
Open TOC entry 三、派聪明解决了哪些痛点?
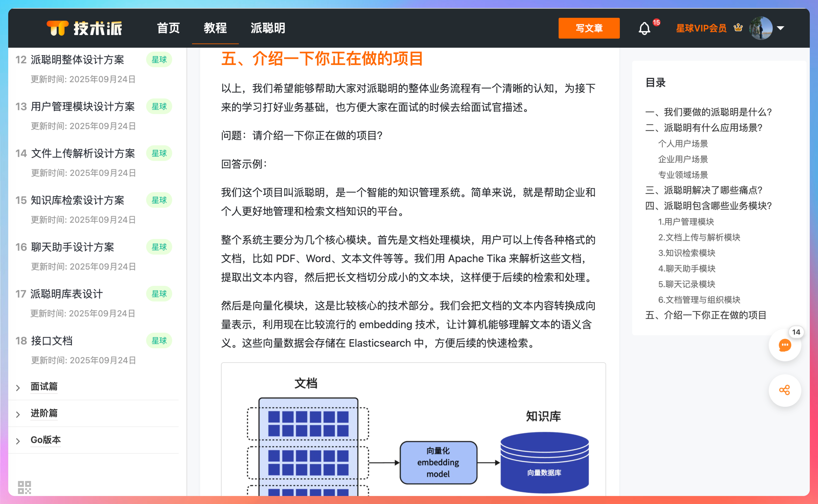(704, 190)
